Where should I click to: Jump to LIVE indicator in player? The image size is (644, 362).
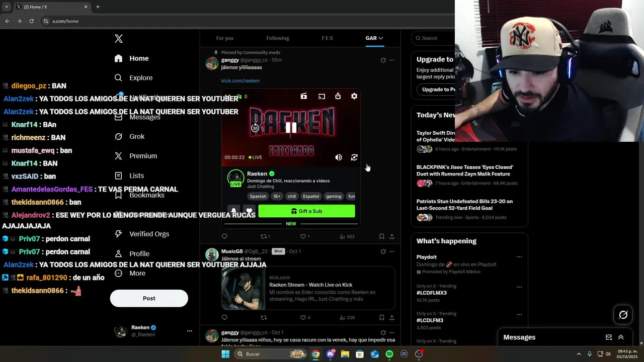click(x=255, y=157)
